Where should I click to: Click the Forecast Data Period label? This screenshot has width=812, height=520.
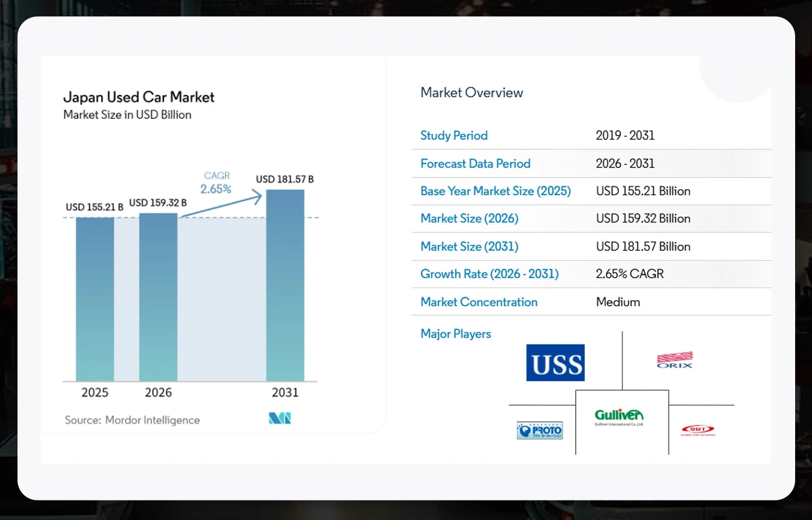[x=475, y=164]
